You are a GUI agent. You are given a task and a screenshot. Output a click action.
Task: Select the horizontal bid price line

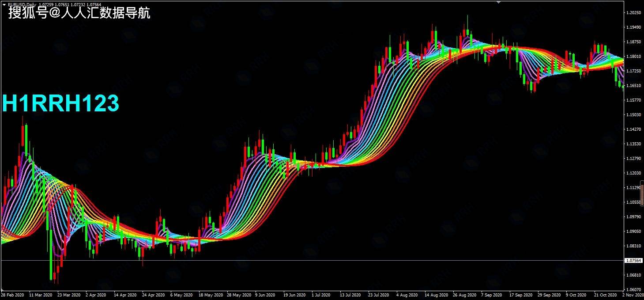tap(309, 260)
